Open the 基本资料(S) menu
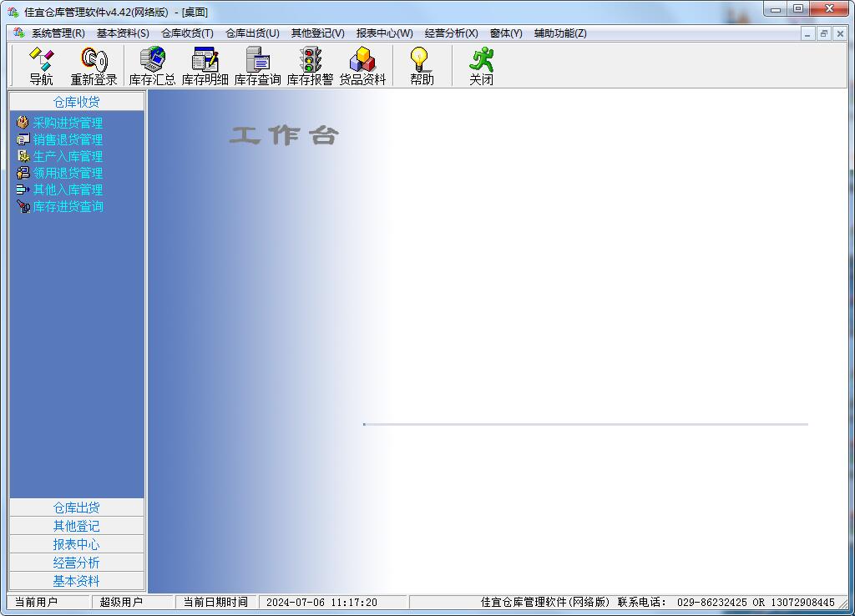855x616 pixels. point(123,33)
